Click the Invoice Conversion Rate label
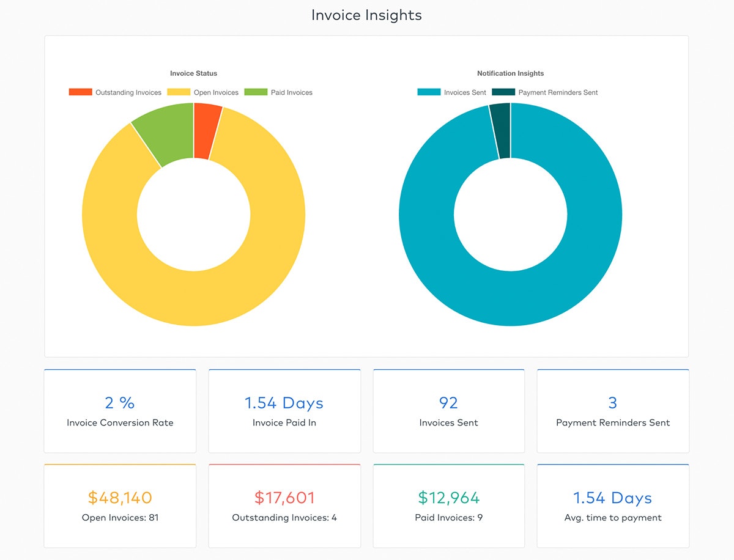Image resolution: width=734 pixels, height=560 pixels. [120, 422]
